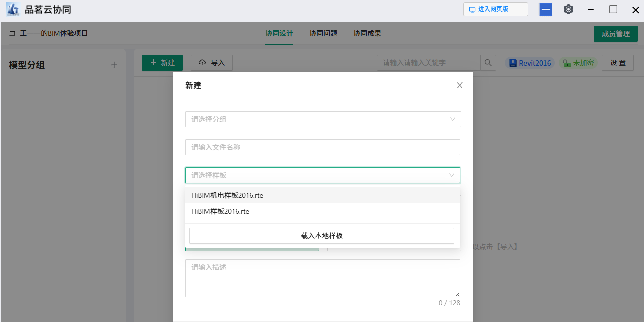Select the 协同设计 tab

[x=279, y=34]
